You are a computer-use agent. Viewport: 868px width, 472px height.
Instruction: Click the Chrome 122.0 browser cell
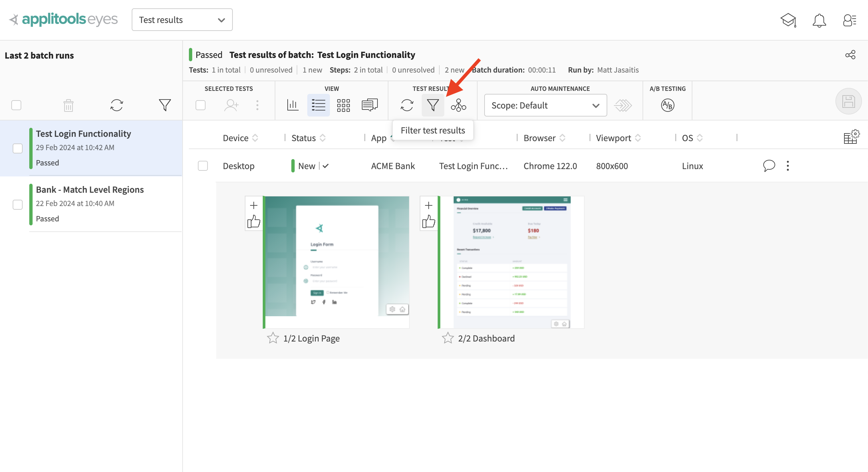click(550, 166)
